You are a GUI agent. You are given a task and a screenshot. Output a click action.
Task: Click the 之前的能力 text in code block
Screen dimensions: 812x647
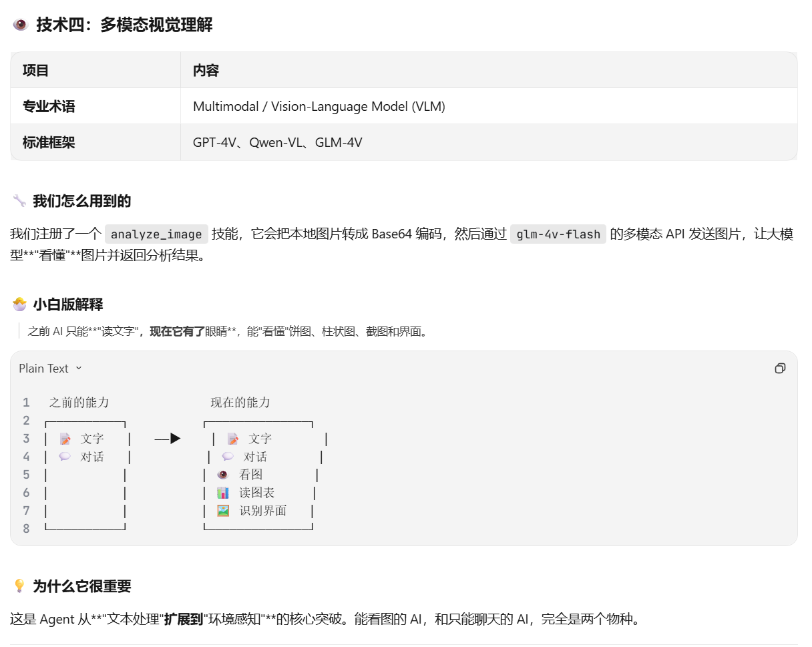[79, 403]
